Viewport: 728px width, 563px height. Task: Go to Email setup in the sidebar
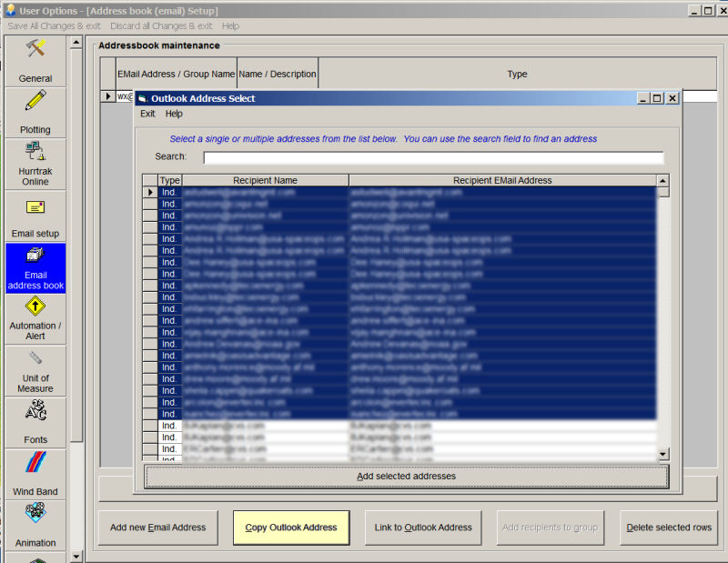tap(35, 216)
